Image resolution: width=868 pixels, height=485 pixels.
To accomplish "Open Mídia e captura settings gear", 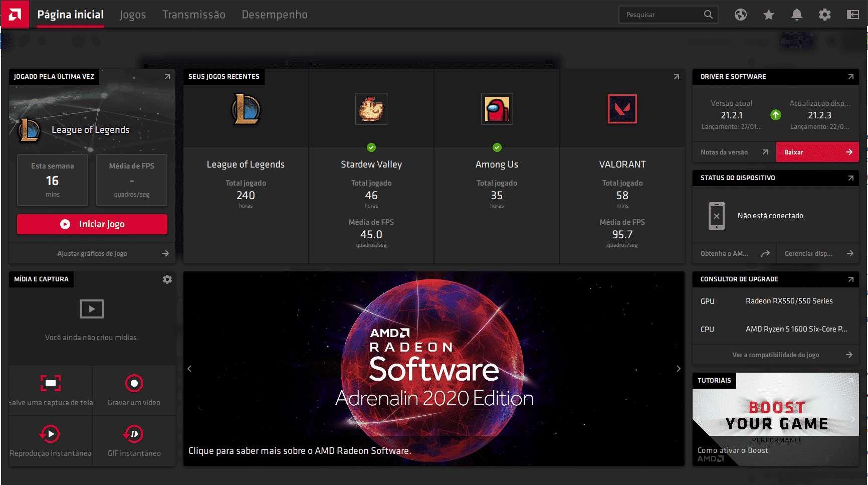I will tap(167, 279).
